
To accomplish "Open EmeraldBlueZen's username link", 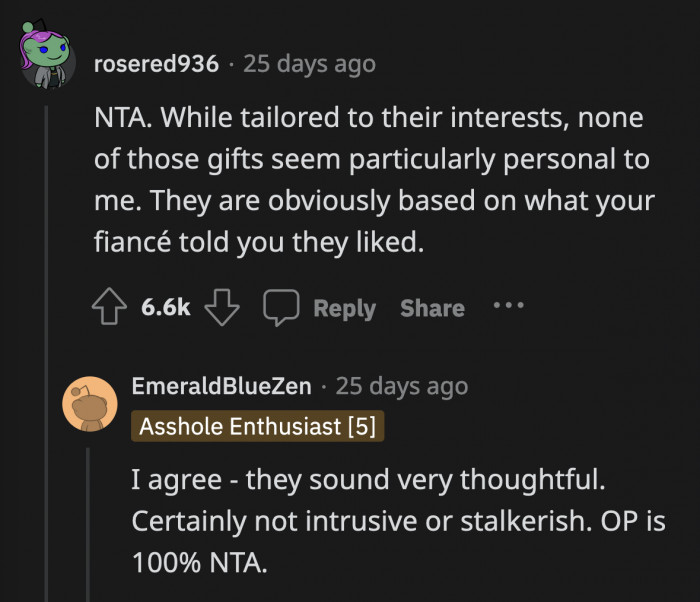I will point(221,386).
